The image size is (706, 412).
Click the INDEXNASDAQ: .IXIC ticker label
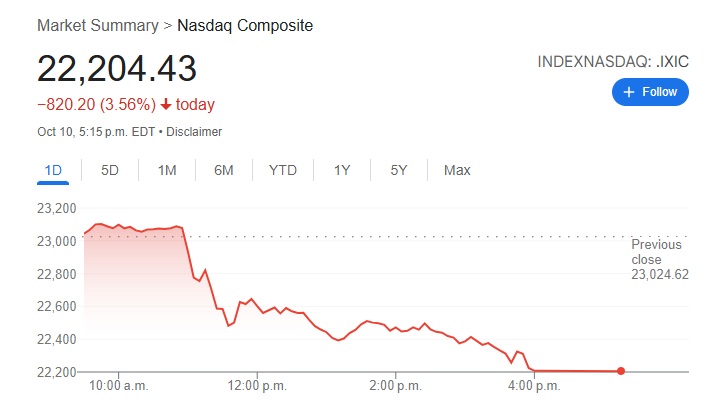point(613,62)
